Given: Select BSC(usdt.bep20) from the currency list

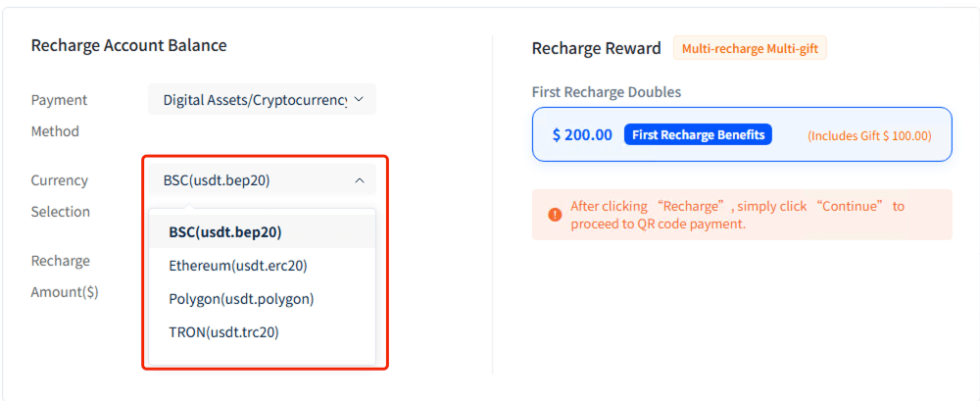Looking at the screenshot, I should click(225, 232).
